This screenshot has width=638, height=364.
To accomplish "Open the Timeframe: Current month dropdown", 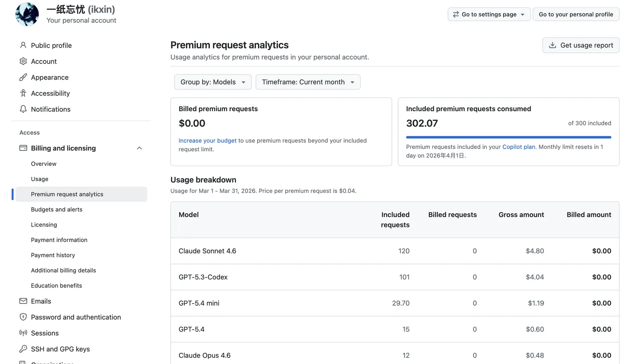I will [x=308, y=82].
